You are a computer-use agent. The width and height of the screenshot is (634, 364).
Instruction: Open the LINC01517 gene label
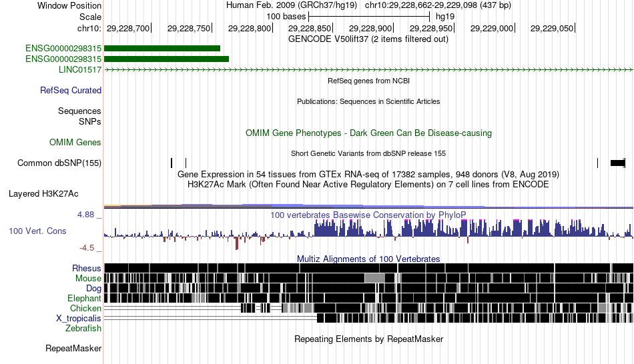[x=80, y=69]
